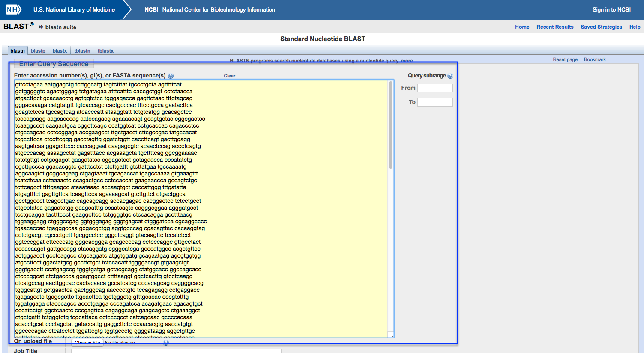The image size is (644, 353).
Task: Clear the query sequence box
Action: [x=230, y=76]
